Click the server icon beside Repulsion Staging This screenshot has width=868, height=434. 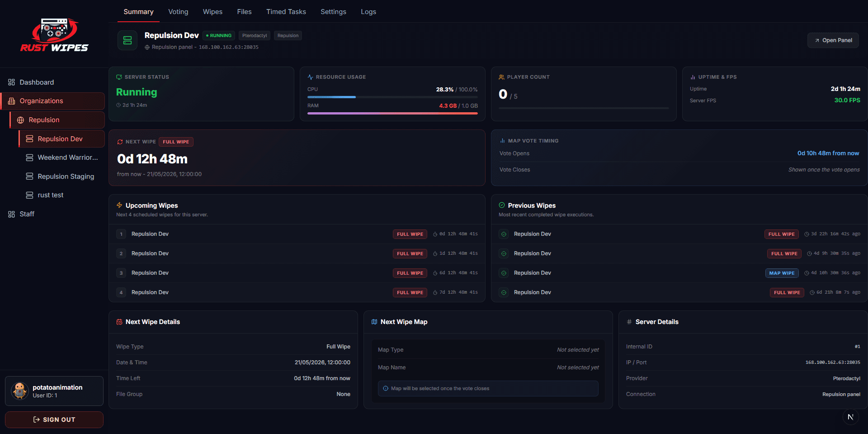(29, 176)
